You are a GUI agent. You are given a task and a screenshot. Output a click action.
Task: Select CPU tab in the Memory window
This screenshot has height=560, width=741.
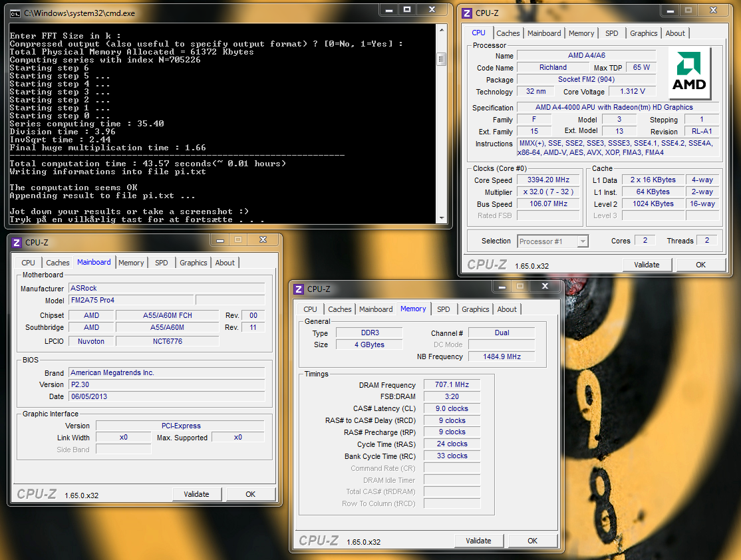pos(310,309)
